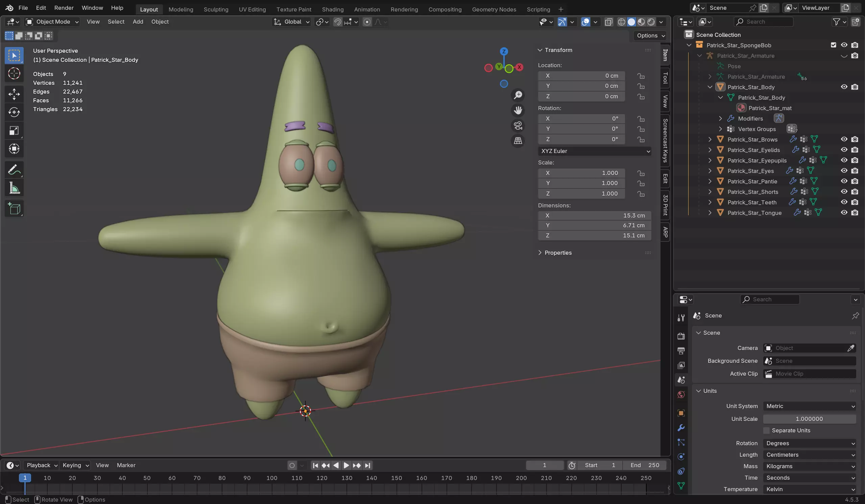Hide Patrick_Star_Brows in viewport
The width and height of the screenshot is (865, 504).
(x=844, y=139)
